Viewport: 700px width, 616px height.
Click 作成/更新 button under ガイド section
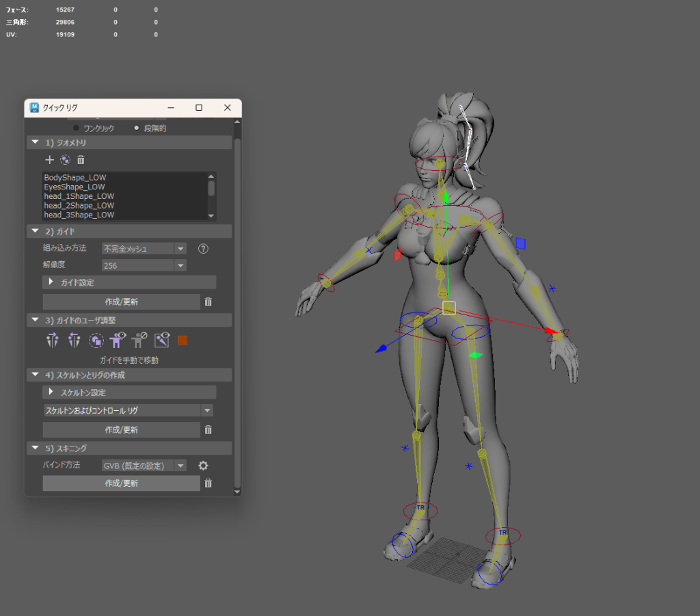(121, 302)
